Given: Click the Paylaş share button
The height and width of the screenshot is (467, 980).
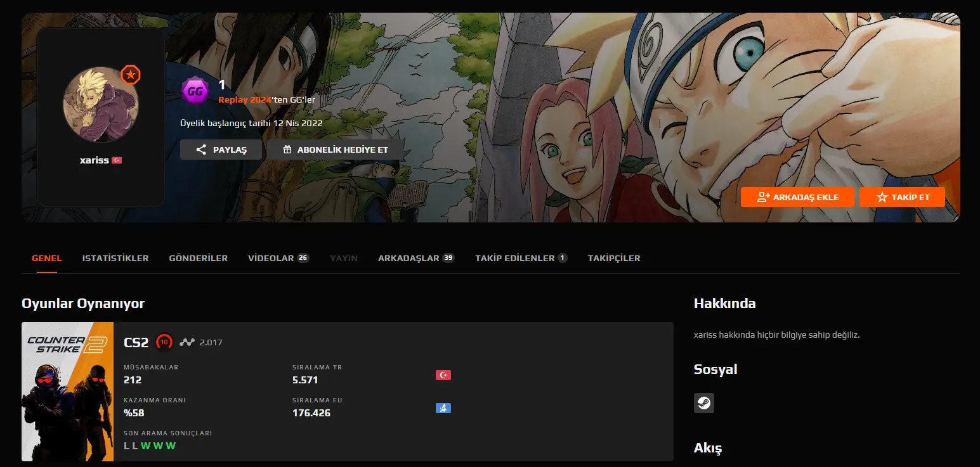Looking at the screenshot, I should (221, 150).
